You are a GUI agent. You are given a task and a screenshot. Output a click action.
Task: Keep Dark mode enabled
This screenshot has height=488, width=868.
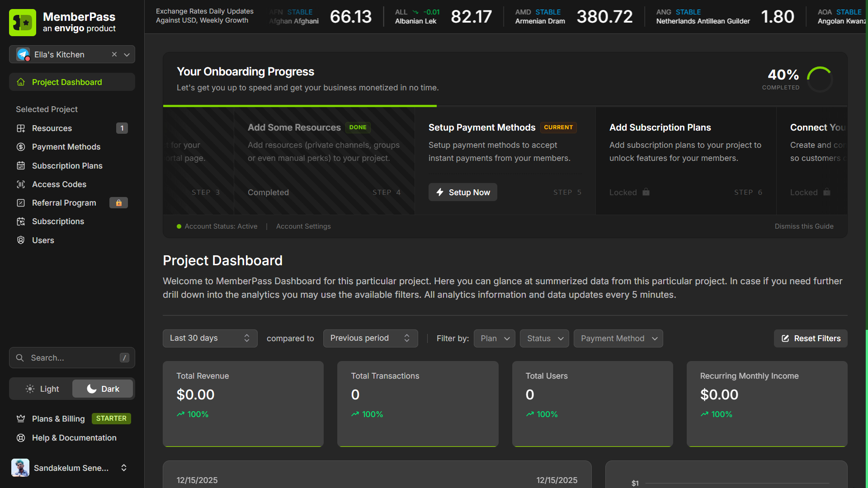pyautogui.click(x=102, y=389)
